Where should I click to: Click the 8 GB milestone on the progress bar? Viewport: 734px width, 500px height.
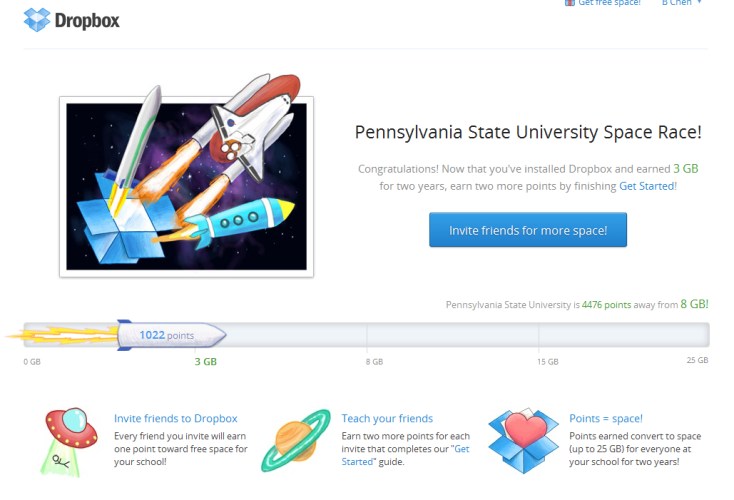tap(374, 361)
